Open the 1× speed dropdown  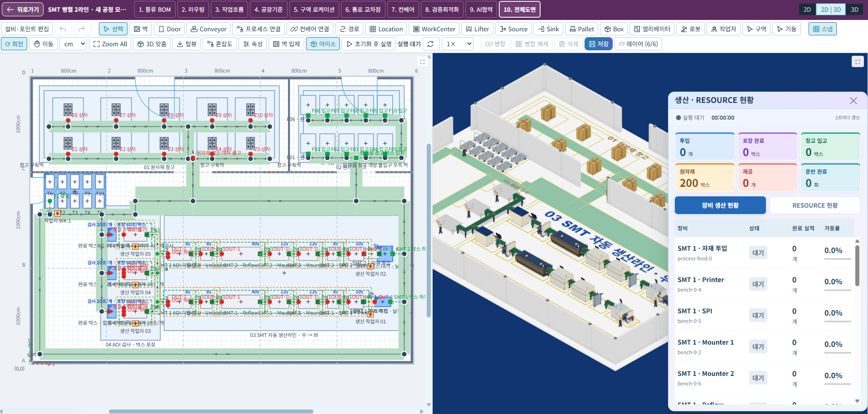coord(458,44)
